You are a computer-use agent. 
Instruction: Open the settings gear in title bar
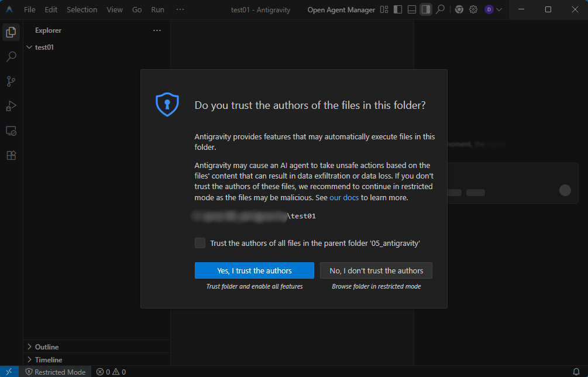point(473,9)
